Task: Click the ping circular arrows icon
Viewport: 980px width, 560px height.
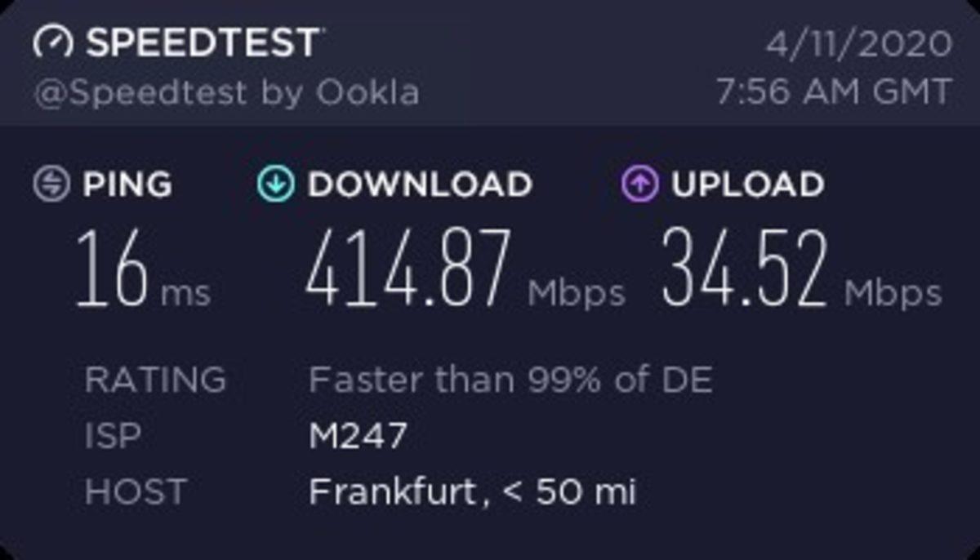Action: (51, 184)
